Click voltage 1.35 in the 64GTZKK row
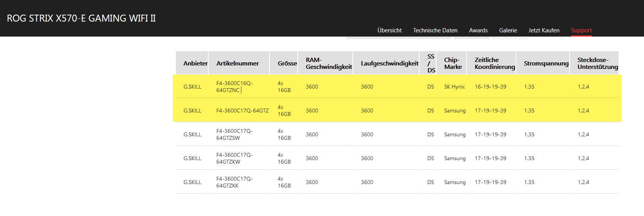 tap(529, 182)
